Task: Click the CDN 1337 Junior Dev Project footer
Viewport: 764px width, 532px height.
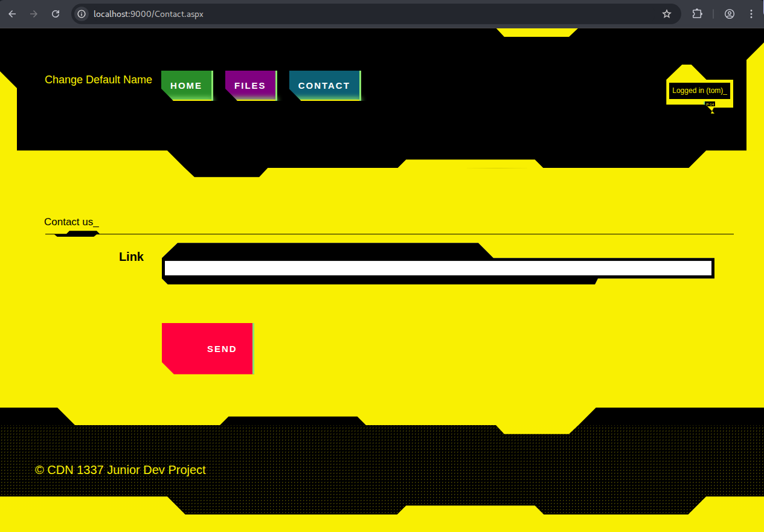Action: pos(120,470)
